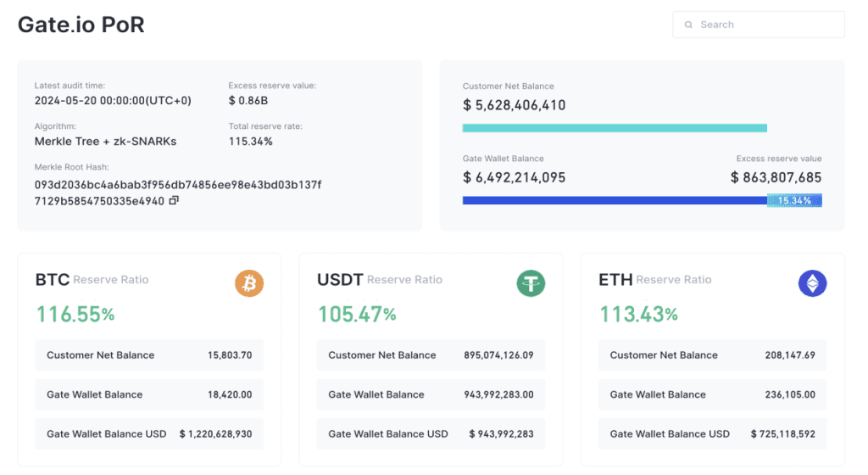The height and width of the screenshot is (475, 868).
Task: Click the blue Gate Wallet Balance bar
Action: [615, 201]
